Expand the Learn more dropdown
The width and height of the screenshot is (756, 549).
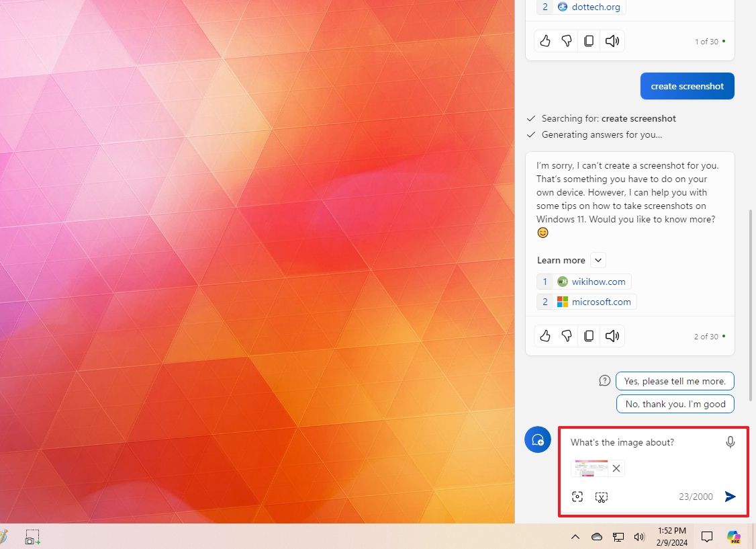[x=596, y=259]
